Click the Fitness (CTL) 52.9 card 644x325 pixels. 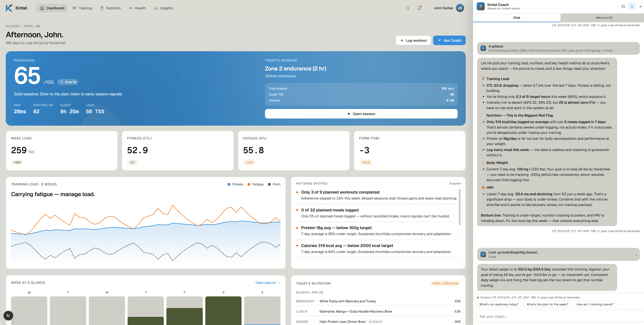tap(178, 151)
